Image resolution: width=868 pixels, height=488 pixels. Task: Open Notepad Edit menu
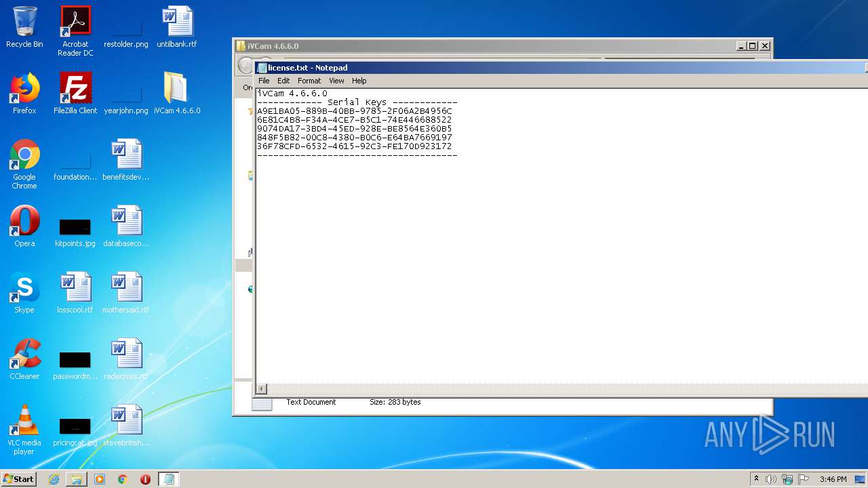coord(283,81)
